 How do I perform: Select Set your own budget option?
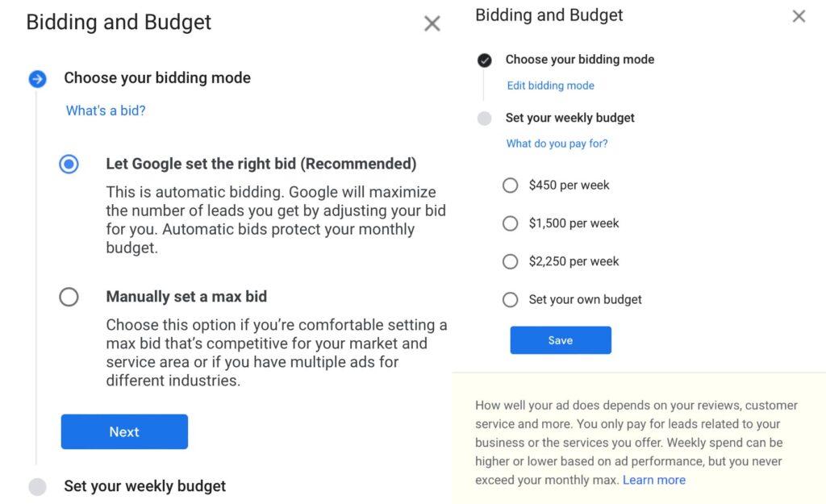coord(510,300)
